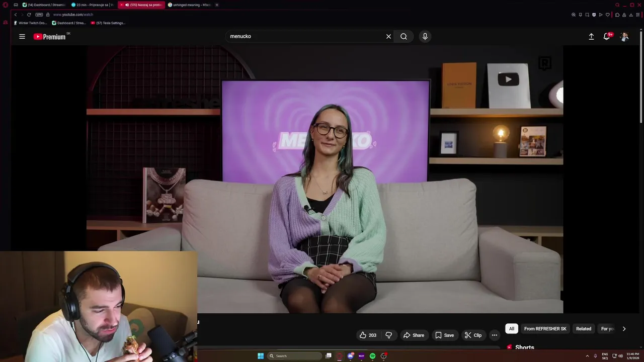The width and height of the screenshot is (644, 362).
Task: Open the browser profile person icon
Action: click(x=624, y=15)
